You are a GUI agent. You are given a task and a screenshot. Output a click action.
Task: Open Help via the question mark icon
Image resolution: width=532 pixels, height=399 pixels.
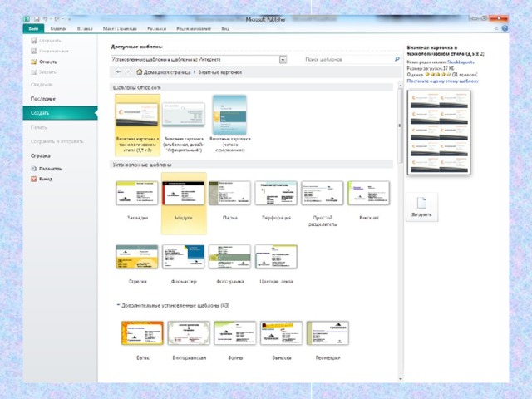[503, 27]
